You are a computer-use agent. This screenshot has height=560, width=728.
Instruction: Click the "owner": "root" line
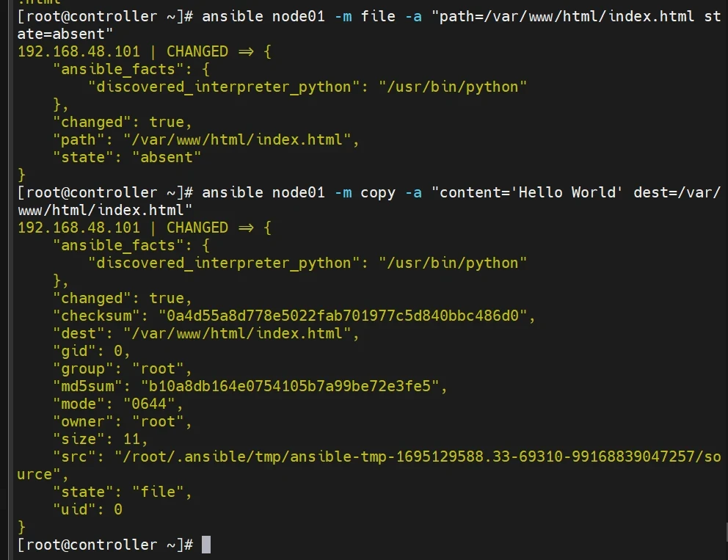(122, 421)
